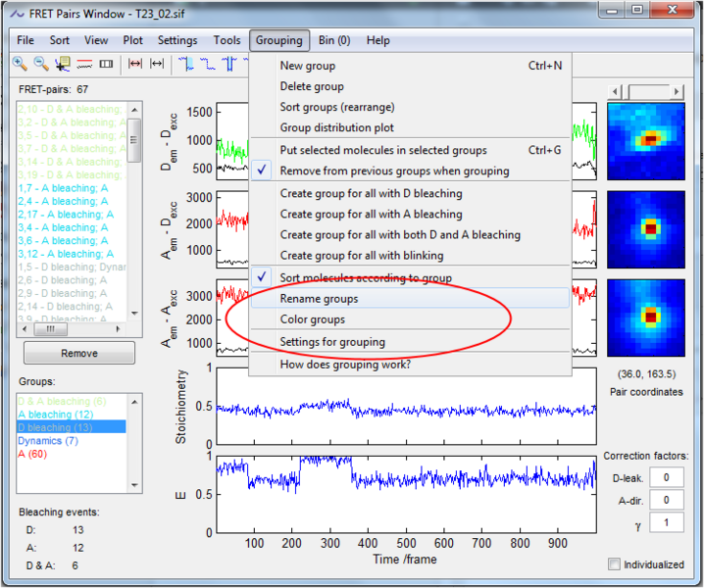Screen dimensions: 704x588
Task: Select the data cursor tool icon
Action: click(63, 64)
